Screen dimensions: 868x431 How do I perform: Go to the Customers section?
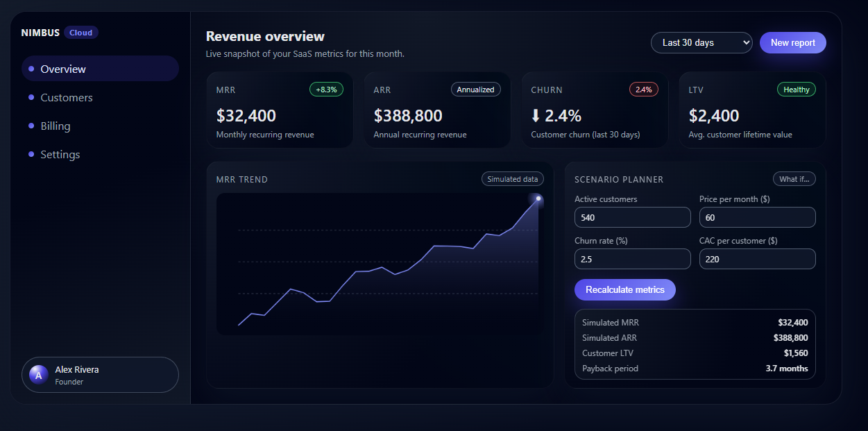67,98
